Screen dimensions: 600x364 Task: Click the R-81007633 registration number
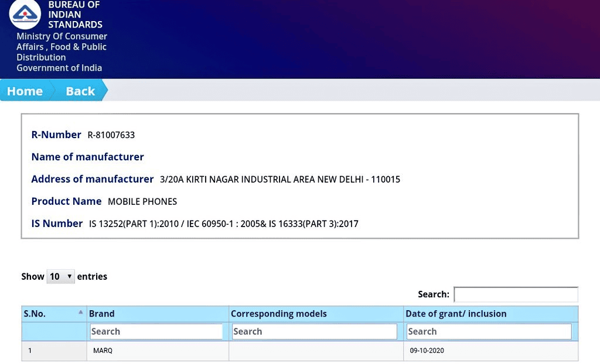pyautogui.click(x=111, y=135)
